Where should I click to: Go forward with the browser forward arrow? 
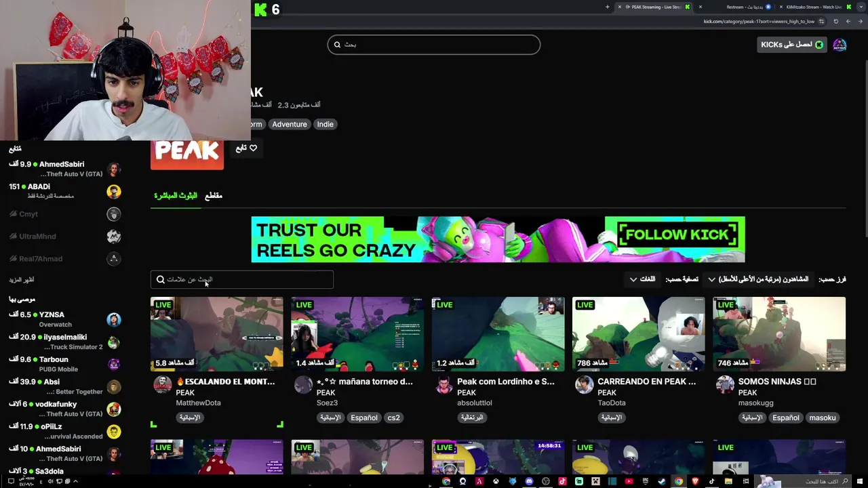point(848,21)
